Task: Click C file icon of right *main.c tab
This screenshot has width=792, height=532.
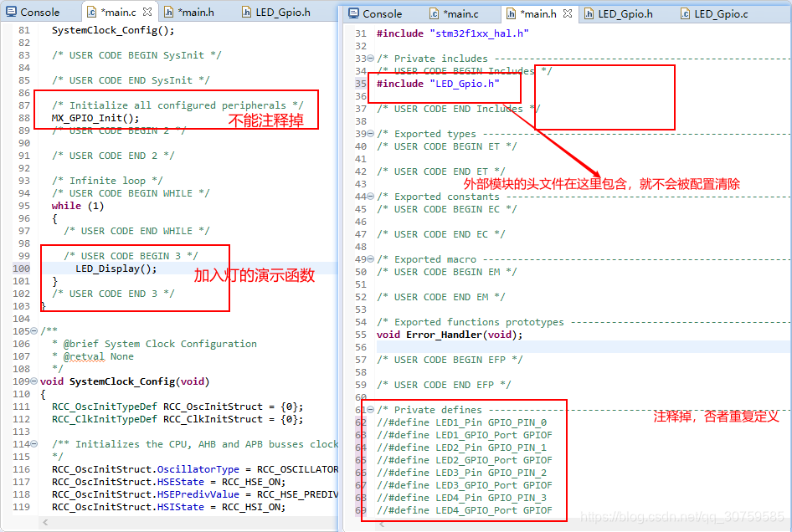Action: [x=434, y=13]
